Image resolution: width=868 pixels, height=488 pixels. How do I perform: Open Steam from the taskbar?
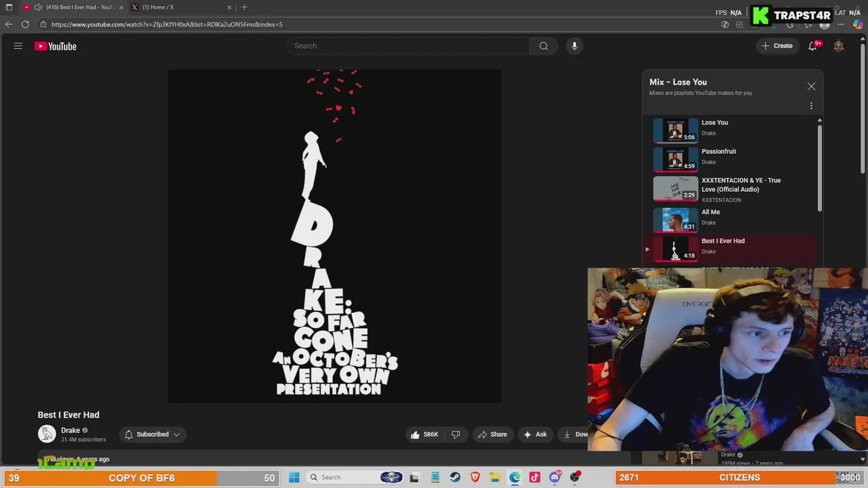455,477
